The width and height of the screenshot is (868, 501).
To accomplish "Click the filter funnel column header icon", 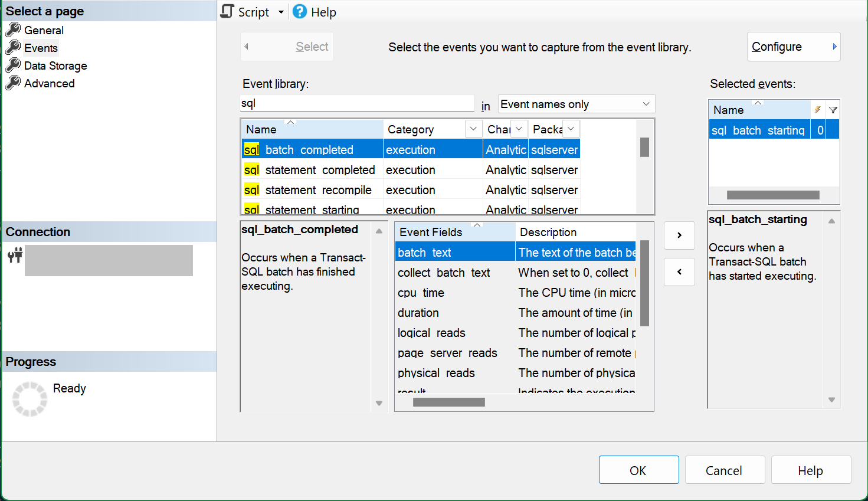I will [x=833, y=110].
